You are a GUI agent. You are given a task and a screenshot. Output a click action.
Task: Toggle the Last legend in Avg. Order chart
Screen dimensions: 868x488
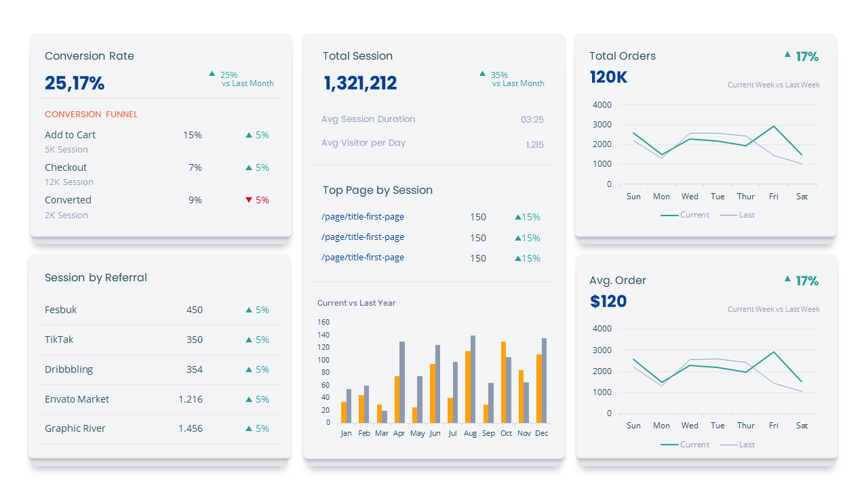click(737, 445)
